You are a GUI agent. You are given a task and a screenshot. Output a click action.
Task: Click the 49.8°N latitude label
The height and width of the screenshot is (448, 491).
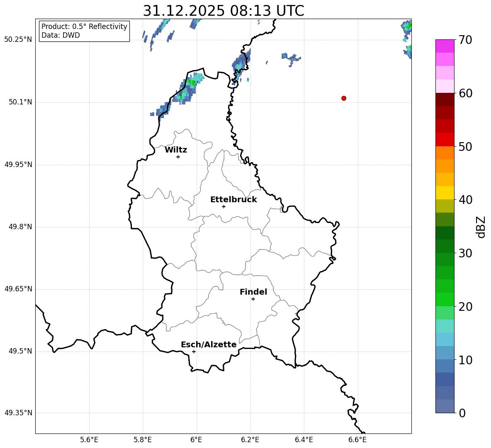click(x=20, y=227)
